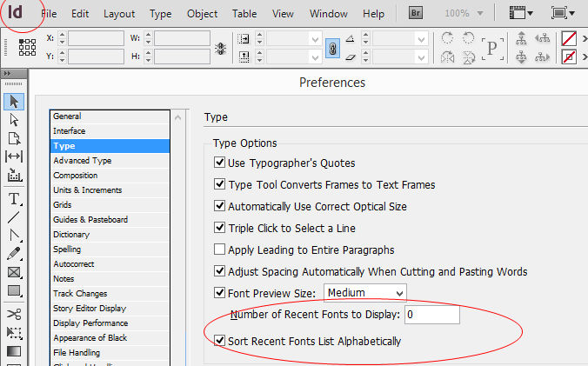Click the X position input field
Viewport: 588px width, 366px height.
tap(96, 38)
